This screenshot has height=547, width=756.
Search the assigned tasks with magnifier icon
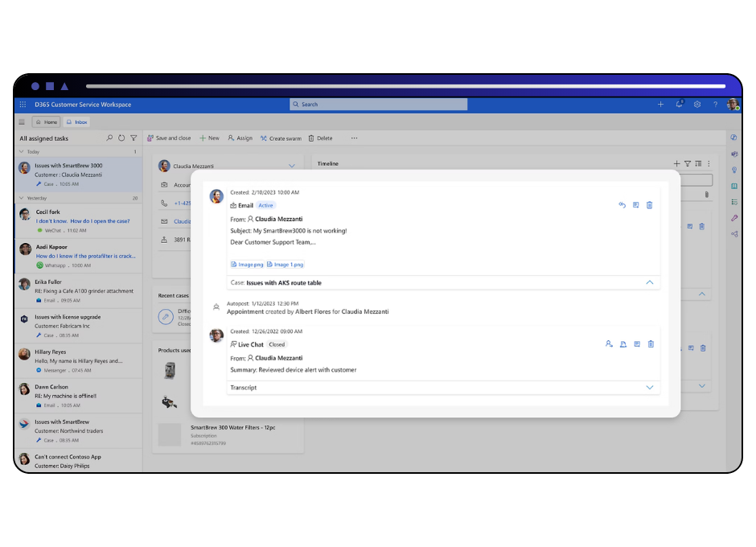109,138
